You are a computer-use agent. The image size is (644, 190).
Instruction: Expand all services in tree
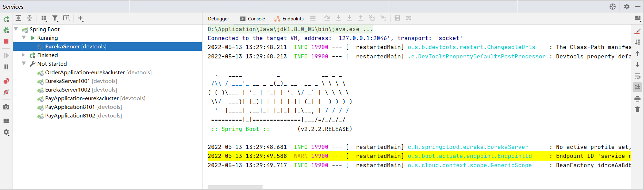tap(18, 18)
